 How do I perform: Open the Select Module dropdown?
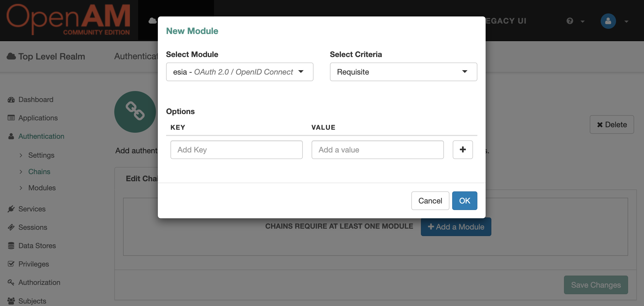point(240,72)
